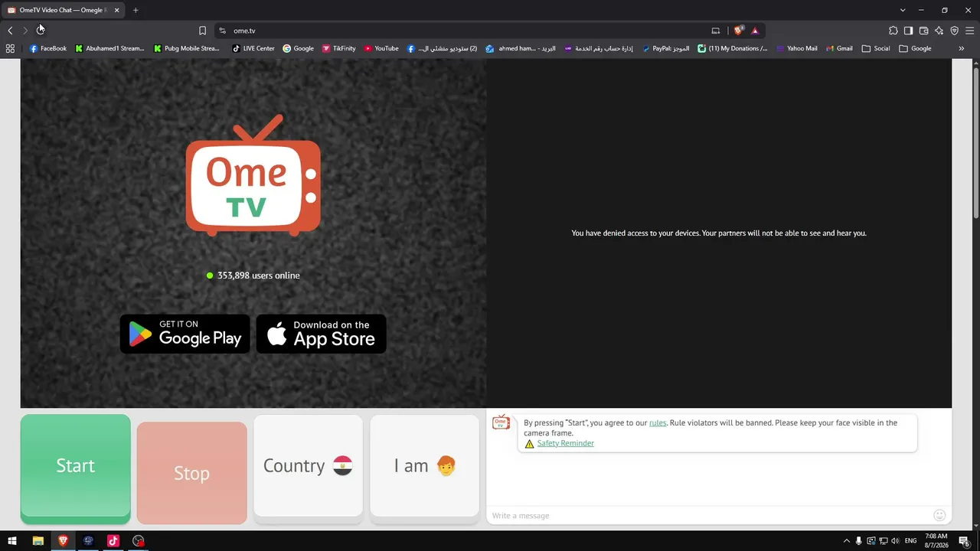Open a new tab with the plus button
The height and width of the screenshot is (551, 980).
point(136,10)
